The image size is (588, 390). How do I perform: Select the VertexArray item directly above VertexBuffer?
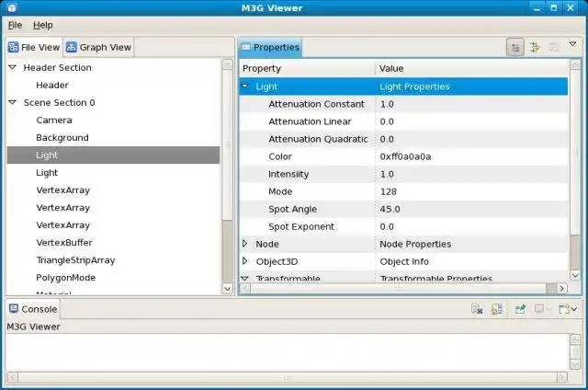[63, 225]
